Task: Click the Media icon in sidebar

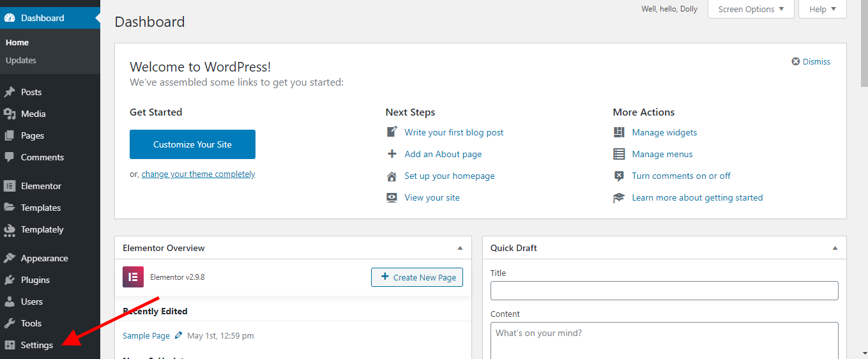Action: (x=10, y=114)
